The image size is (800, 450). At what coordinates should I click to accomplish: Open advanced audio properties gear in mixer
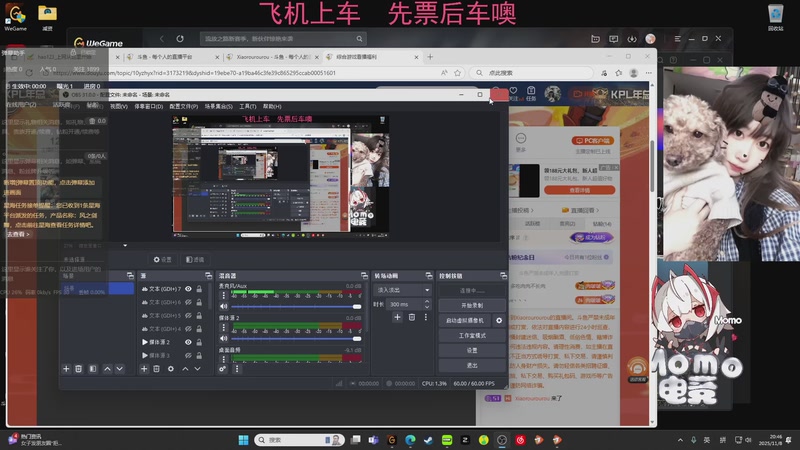[222, 369]
